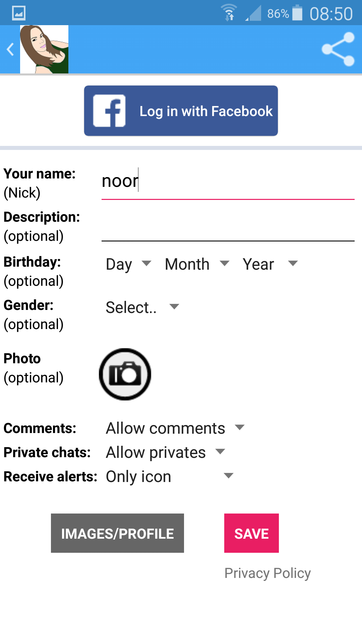Tap the image notification icon in status bar
This screenshot has width=362, height=644.
pos(19,13)
